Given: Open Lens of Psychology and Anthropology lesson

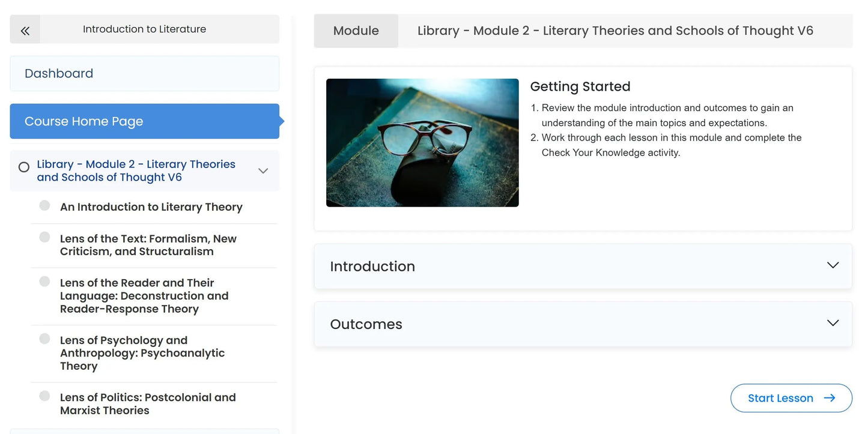Looking at the screenshot, I should 142,353.
